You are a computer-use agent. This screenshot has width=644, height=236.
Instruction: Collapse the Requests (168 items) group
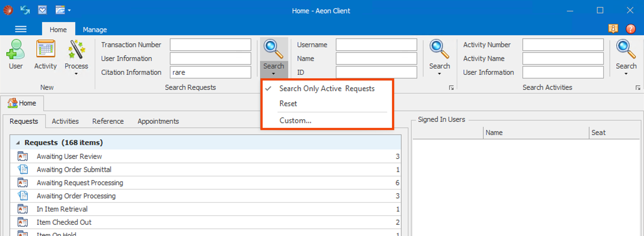(18, 143)
